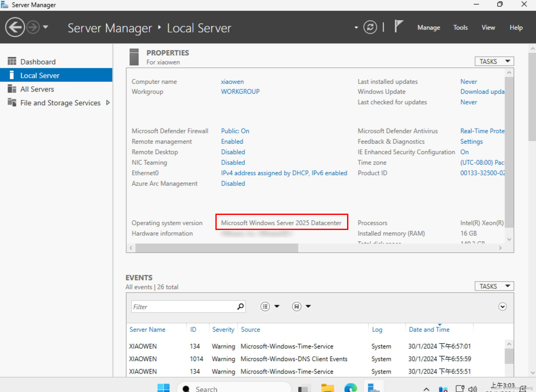
Task: Select All Servers in the sidebar
Action: (37, 89)
